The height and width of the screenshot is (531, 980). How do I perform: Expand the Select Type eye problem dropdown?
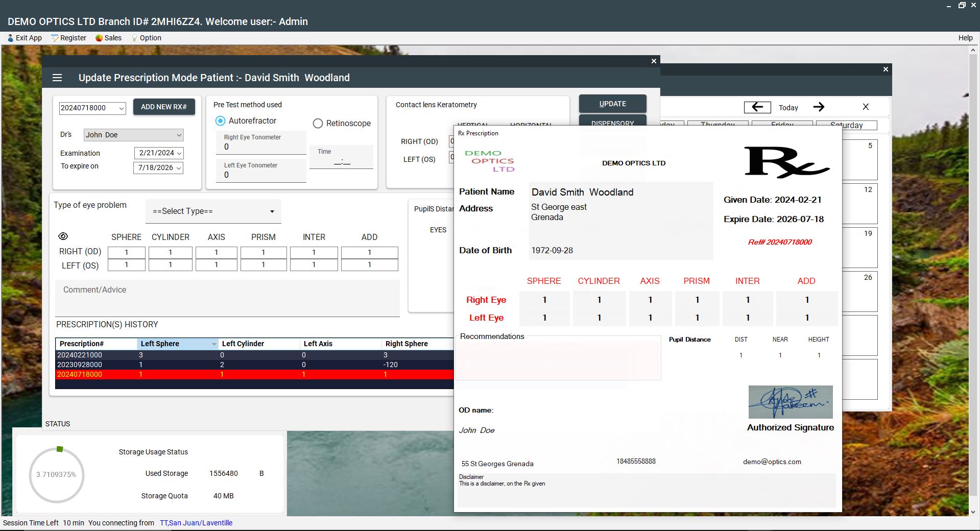213,211
